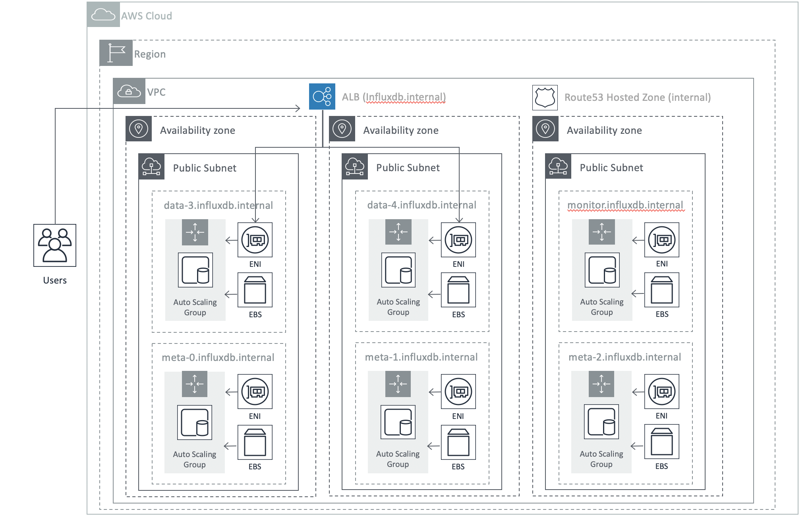This screenshot has height=517, width=812.
Task: Select the VPC cloud lock icon
Action: click(x=129, y=91)
